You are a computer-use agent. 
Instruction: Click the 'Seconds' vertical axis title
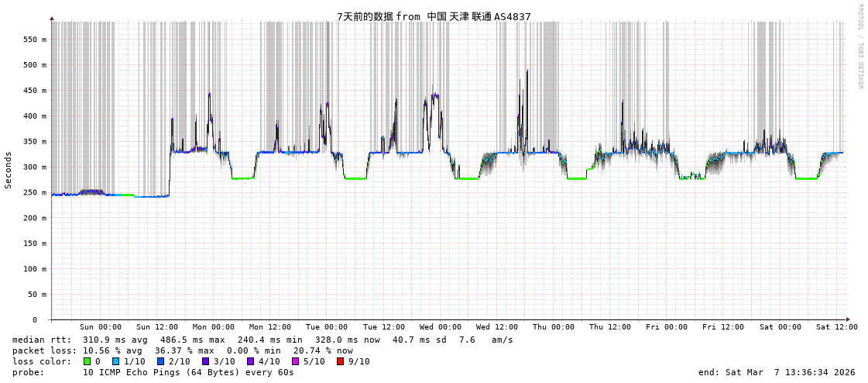point(9,170)
